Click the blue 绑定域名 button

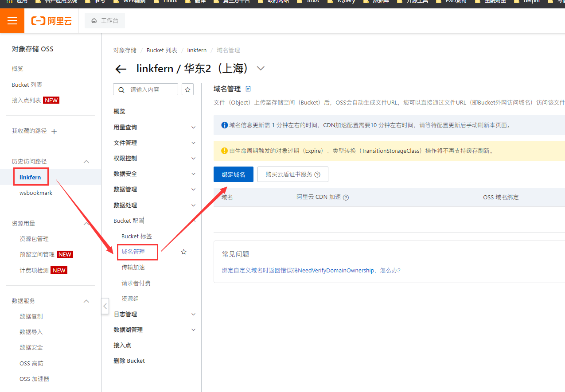(234, 175)
